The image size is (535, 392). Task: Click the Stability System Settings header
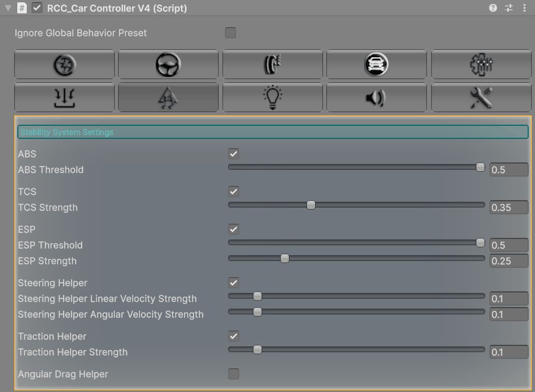(273, 132)
